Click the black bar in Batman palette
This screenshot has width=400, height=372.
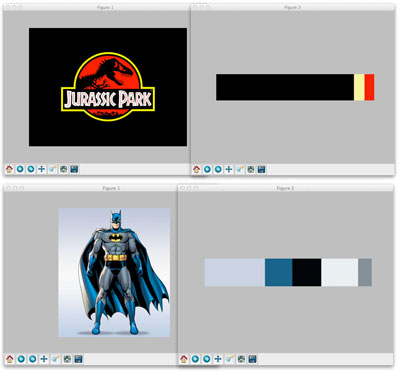(307, 272)
